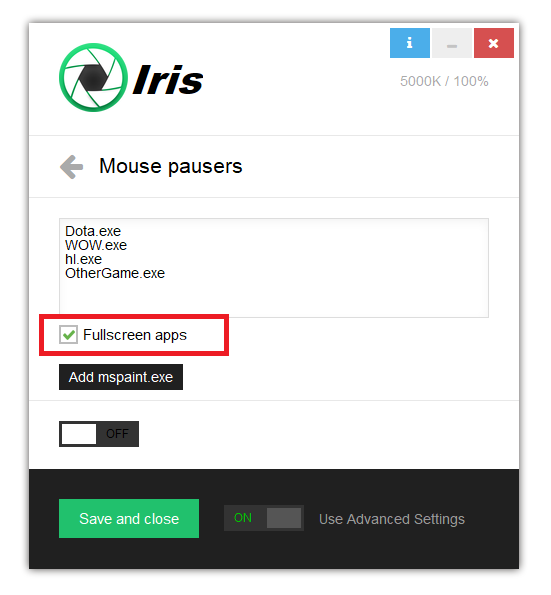
Task: Disable the Use Advanced Settings ON switch
Action: 264,518
